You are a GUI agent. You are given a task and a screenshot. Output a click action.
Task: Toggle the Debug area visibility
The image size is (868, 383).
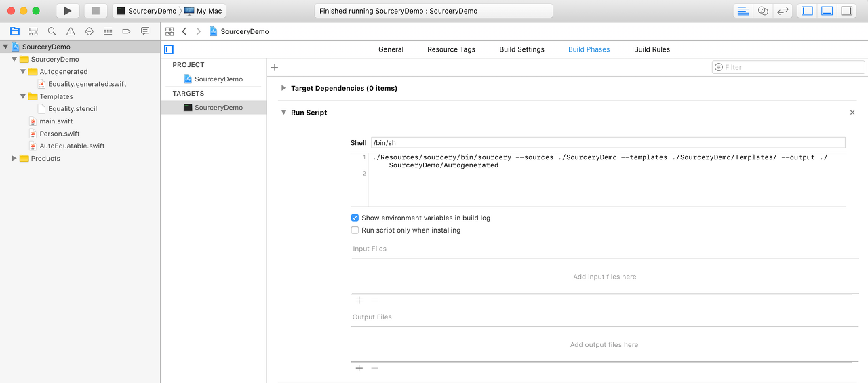(x=827, y=11)
